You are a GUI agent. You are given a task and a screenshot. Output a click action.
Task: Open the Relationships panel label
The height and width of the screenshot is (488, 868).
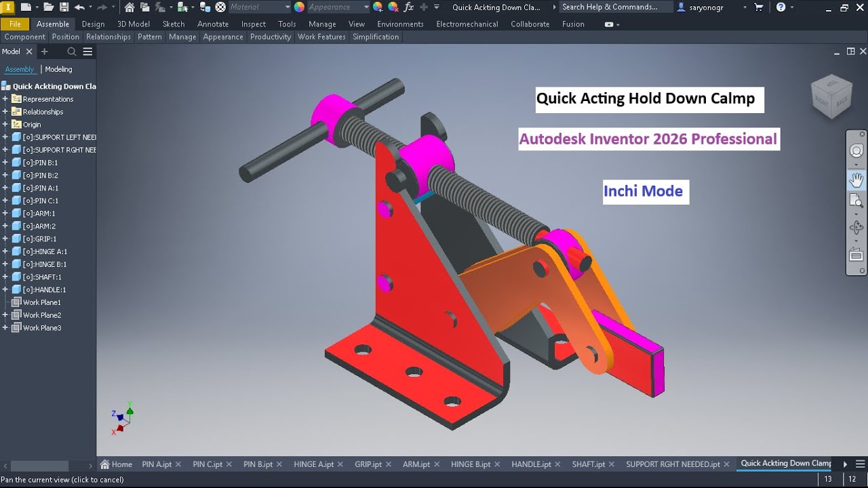(x=108, y=37)
